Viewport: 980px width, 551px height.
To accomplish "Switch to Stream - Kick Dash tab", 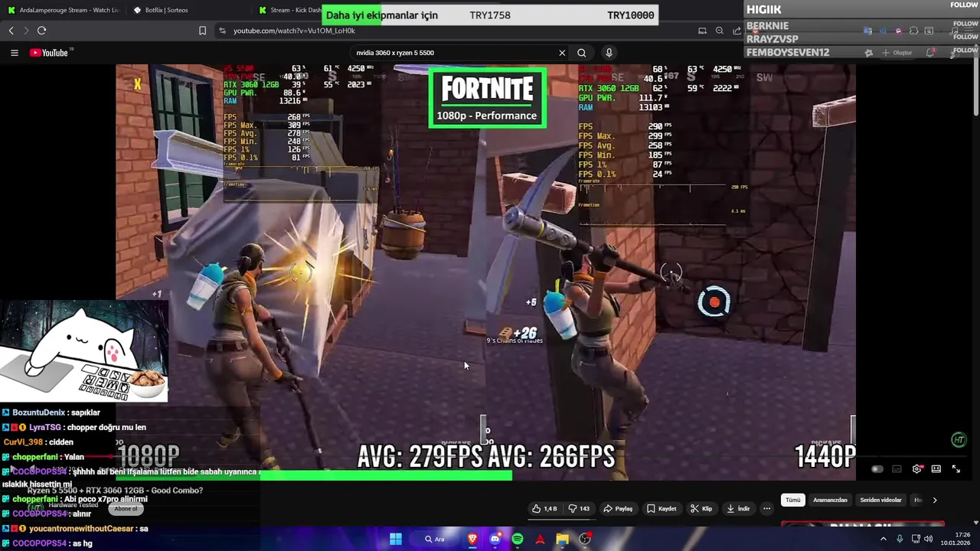I will coord(289,10).
